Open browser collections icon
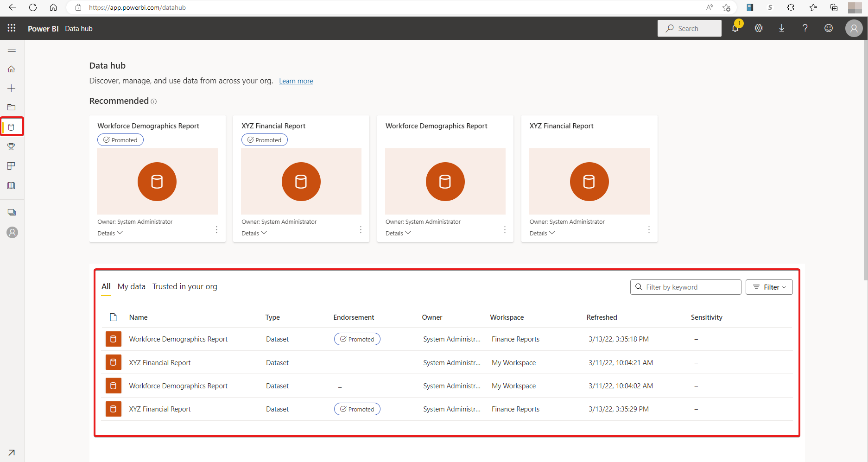This screenshot has width=868, height=462. click(834, 7)
